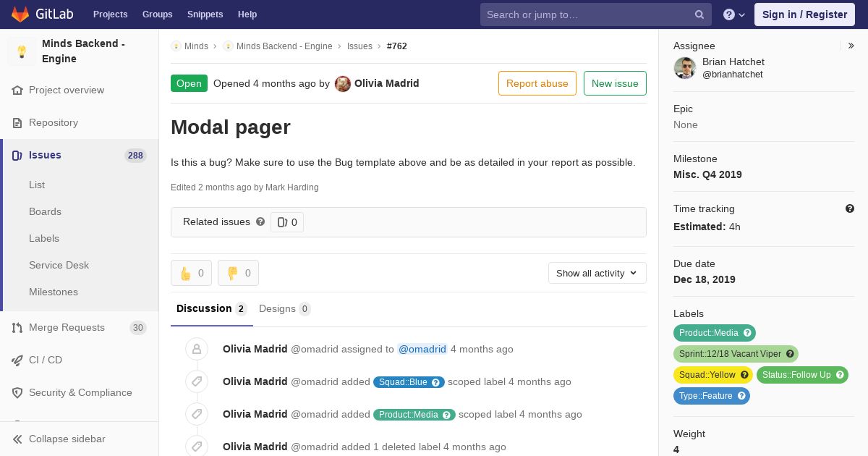Viewport: 868px width, 456px height.
Task: Open the Issues breadcrumb link
Action: click(x=359, y=46)
